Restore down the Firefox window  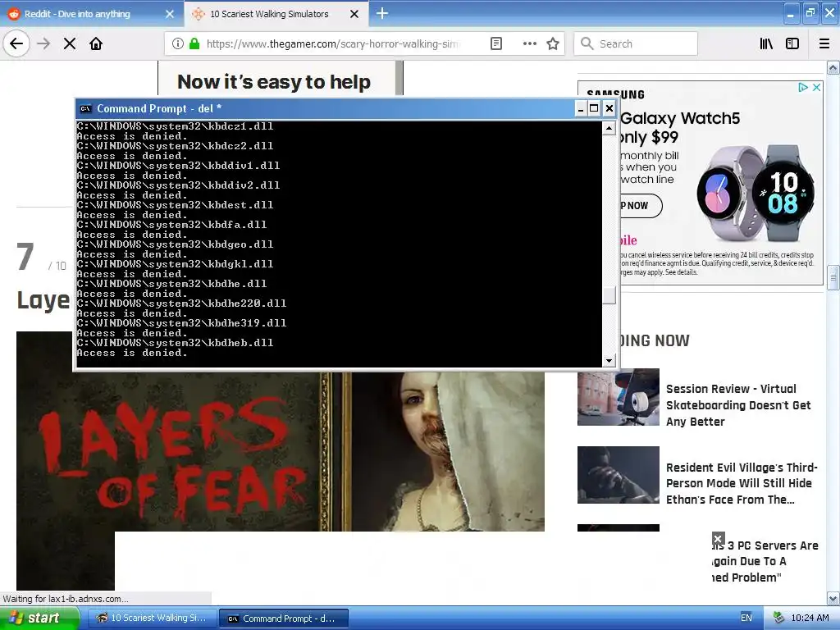click(x=810, y=13)
